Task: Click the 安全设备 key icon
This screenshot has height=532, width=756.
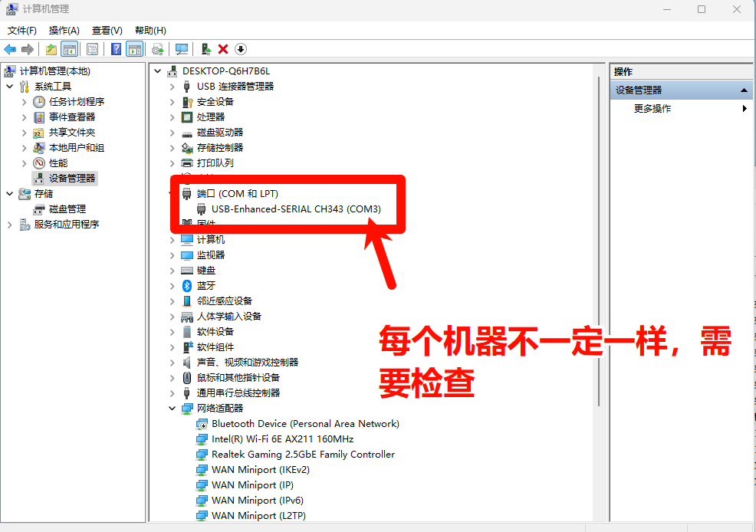Action: [x=187, y=102]
